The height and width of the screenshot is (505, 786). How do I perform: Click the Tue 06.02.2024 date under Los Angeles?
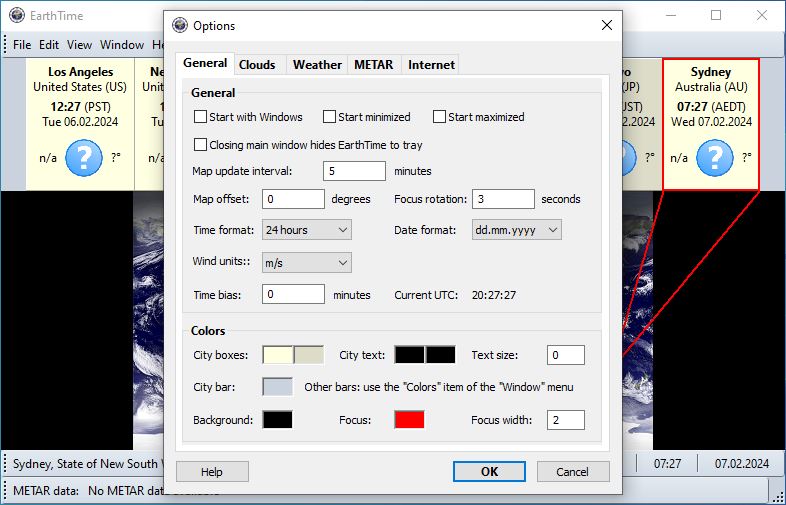(80, 122)
